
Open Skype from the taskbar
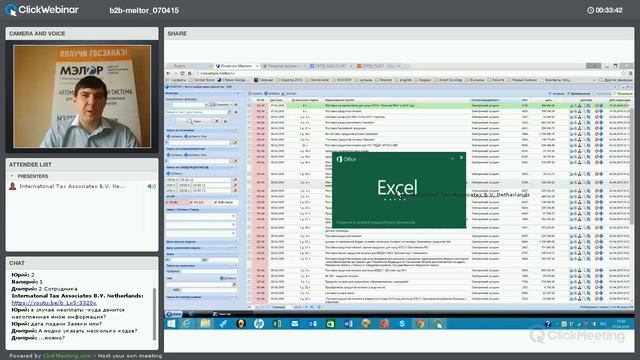tap(402, 324)
